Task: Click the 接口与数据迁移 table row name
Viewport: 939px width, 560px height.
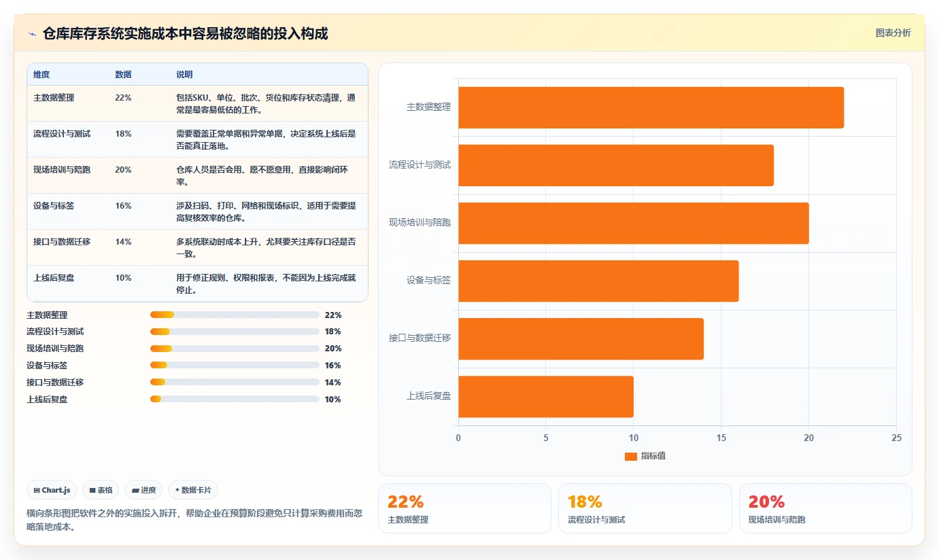Action: pyautogui.click(x=62, y=241)
